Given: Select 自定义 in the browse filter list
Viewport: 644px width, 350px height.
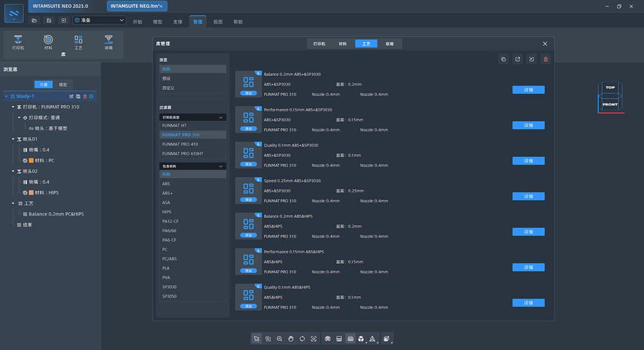Looking at the screenshot, I should click(x=168, y=87).
